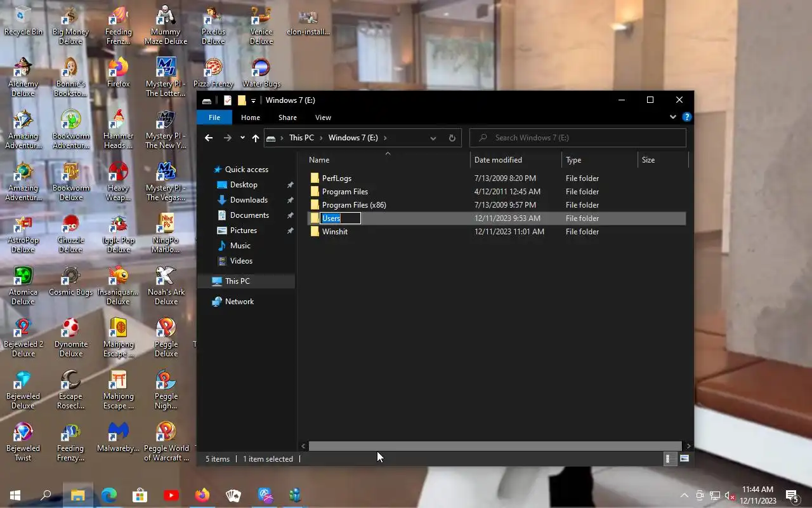Open Pictures in the navigation pane
Screen dimensions: 812x508
click(244, 231)
